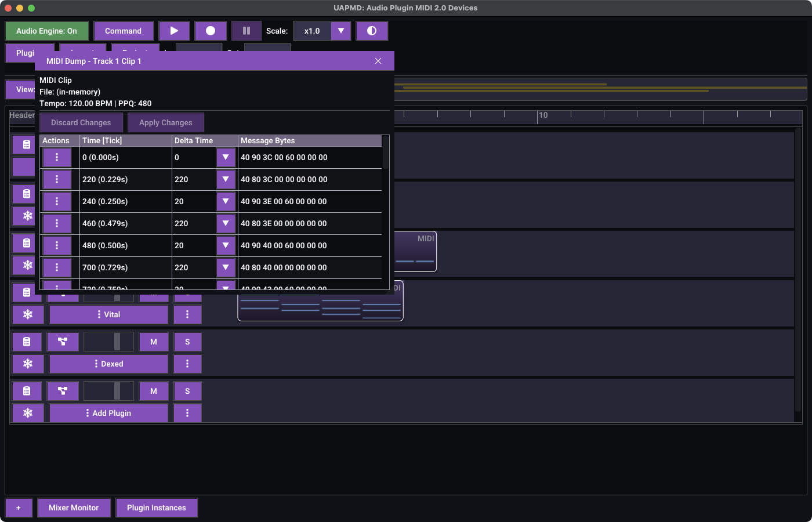Solo the Dexed track
The width and height of the screenshot is (812, 522).
(187, 342)
